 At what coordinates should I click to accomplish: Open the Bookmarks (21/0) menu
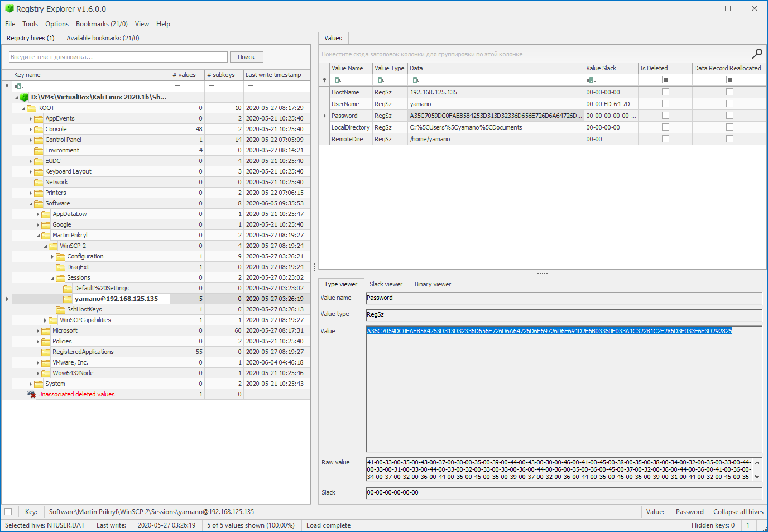pos(102,24)
